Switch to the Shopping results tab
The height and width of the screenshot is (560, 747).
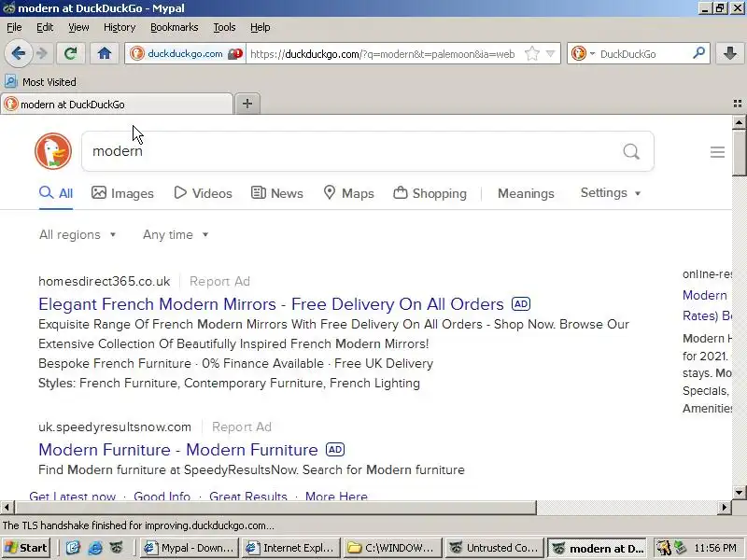click(x=430, y=193)
